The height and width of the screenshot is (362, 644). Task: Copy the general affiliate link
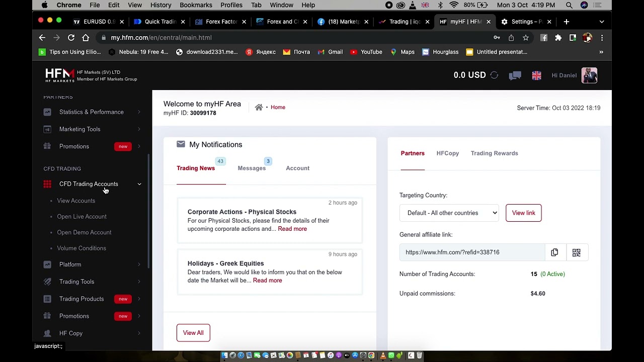pyautogui.click(x=554, y=252)
